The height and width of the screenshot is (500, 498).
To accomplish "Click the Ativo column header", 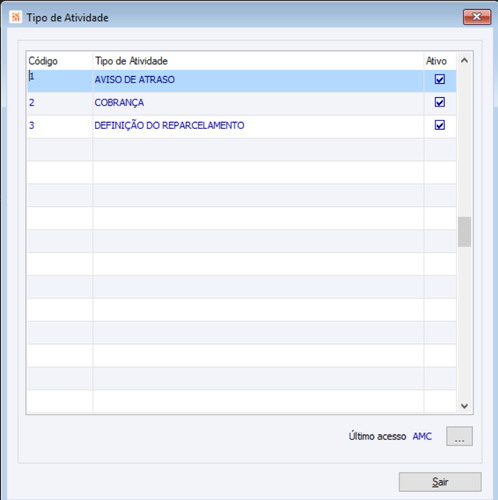I will tap(440, 61).
